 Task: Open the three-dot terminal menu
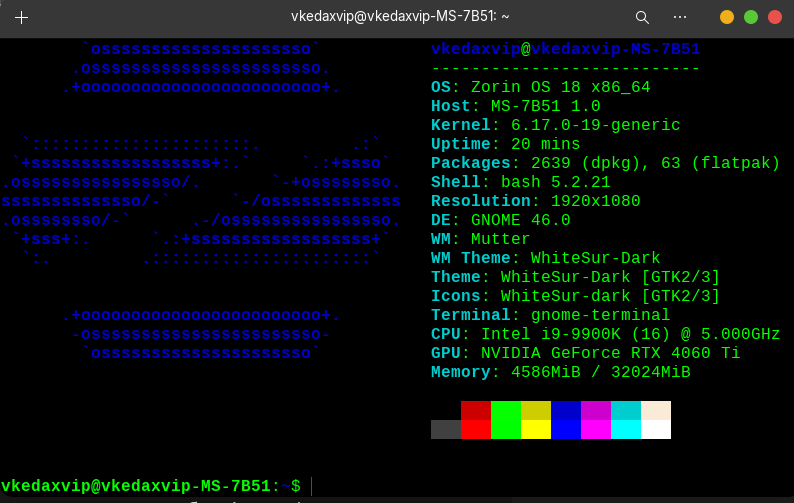680,17
